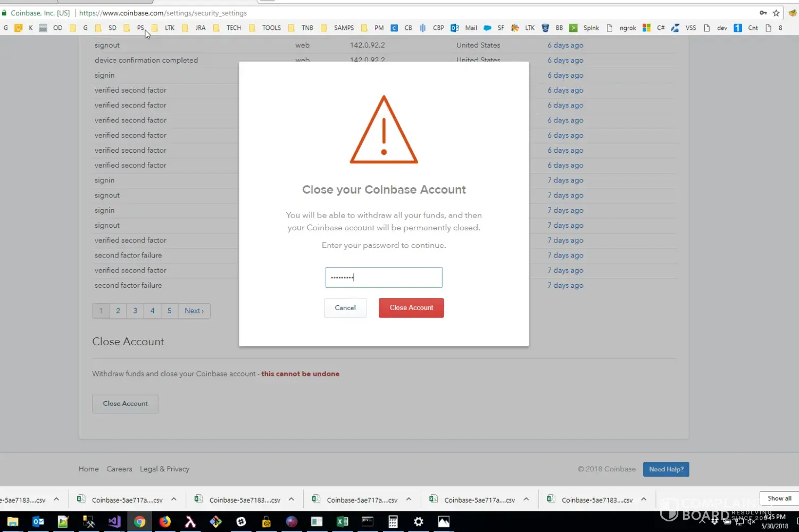799x532 pixels.
Task: Open the TNB bookmarks folder
Action: pyautogui.click(x=301, y=28)
